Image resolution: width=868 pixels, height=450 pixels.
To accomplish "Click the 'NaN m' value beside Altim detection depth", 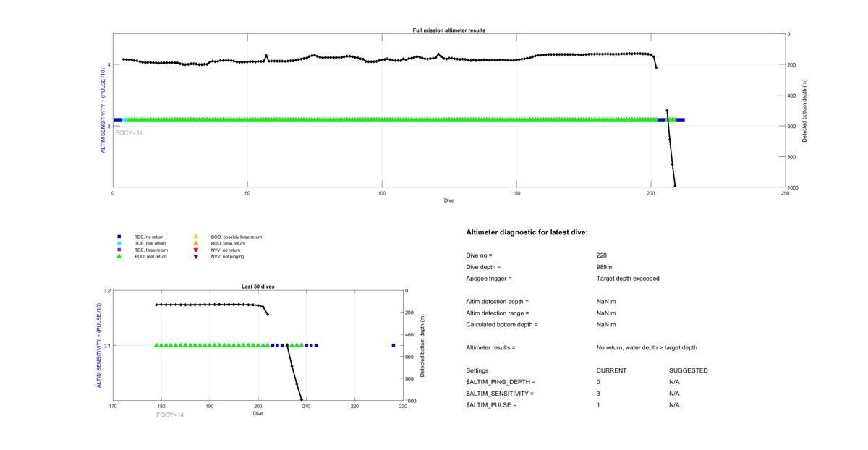I will [x=606, y=301].
